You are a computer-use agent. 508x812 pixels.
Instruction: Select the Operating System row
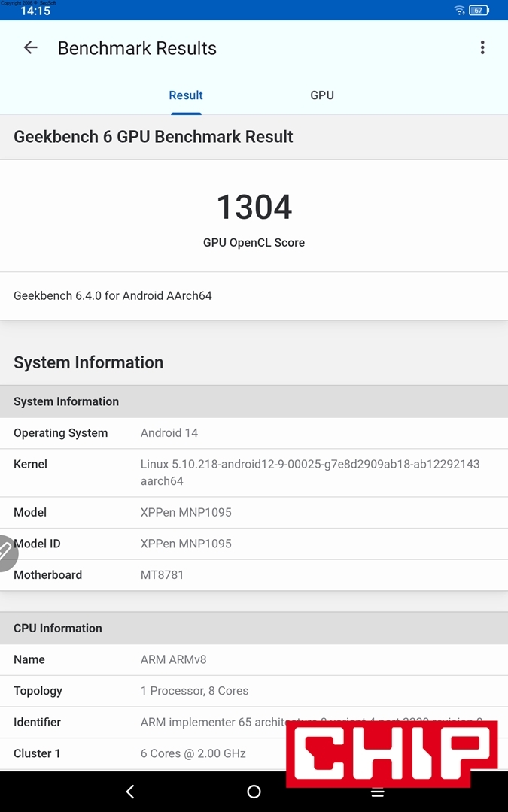tap(254, 433)
